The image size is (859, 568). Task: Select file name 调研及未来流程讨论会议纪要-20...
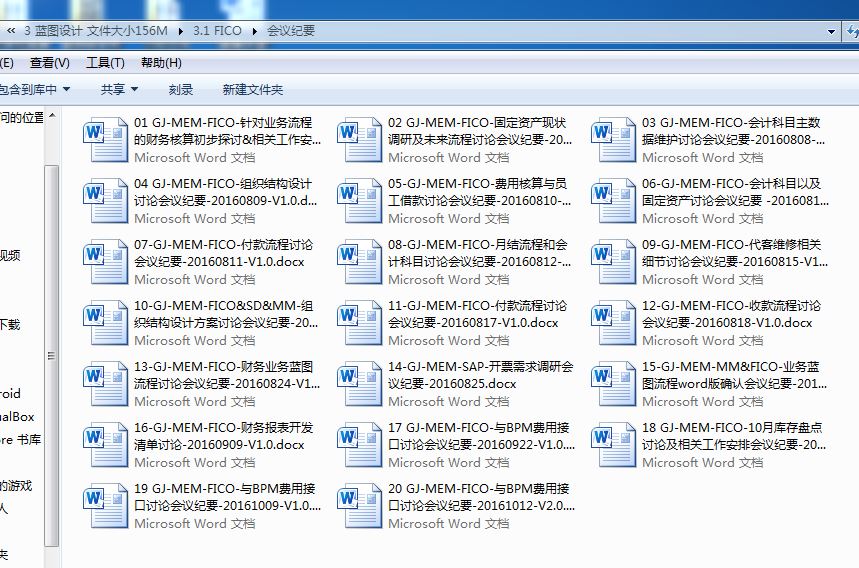pos(480,140)
